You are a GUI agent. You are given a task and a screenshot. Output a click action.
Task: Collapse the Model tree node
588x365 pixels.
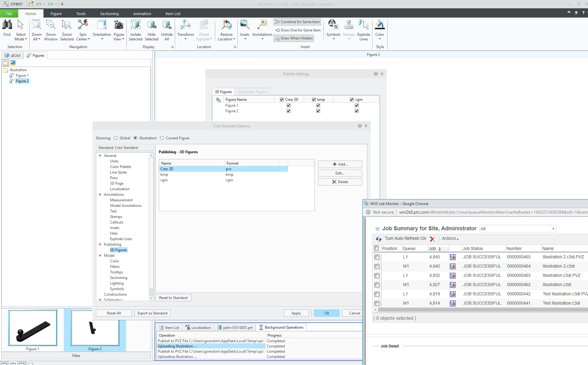(100, 256)
